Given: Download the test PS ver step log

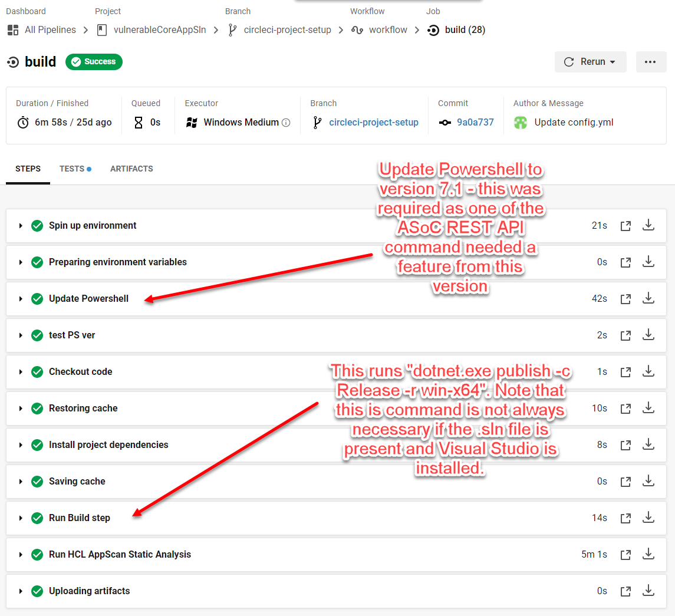Looking at the screenshot, I should click(648, 335).
